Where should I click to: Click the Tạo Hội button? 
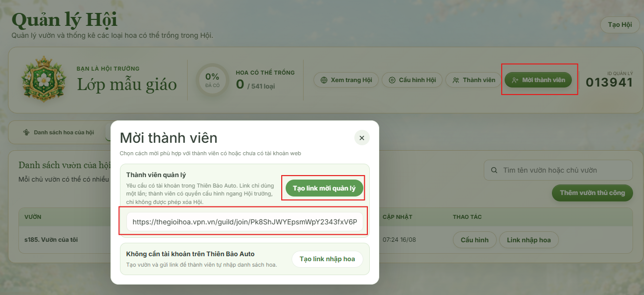620,25
